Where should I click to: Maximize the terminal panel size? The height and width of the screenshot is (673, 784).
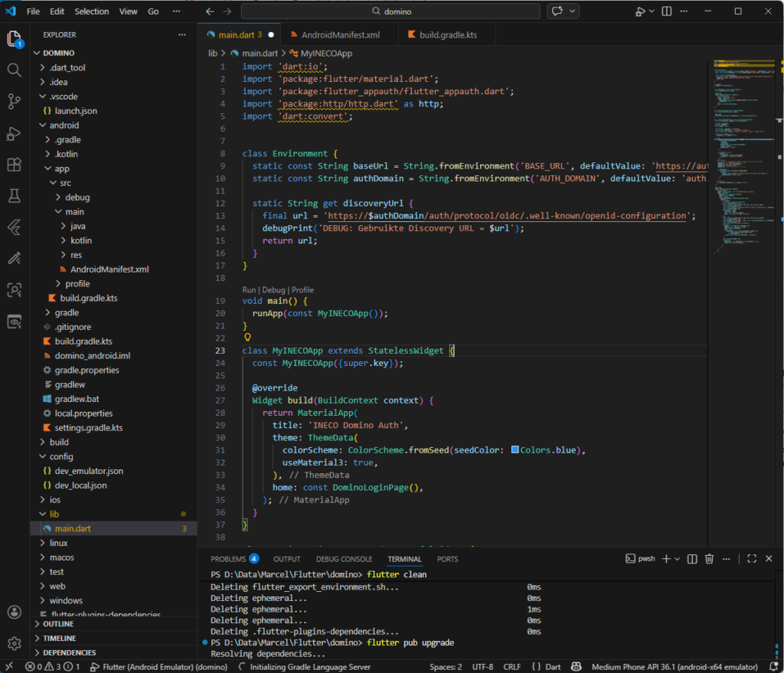tap(752, 559)
